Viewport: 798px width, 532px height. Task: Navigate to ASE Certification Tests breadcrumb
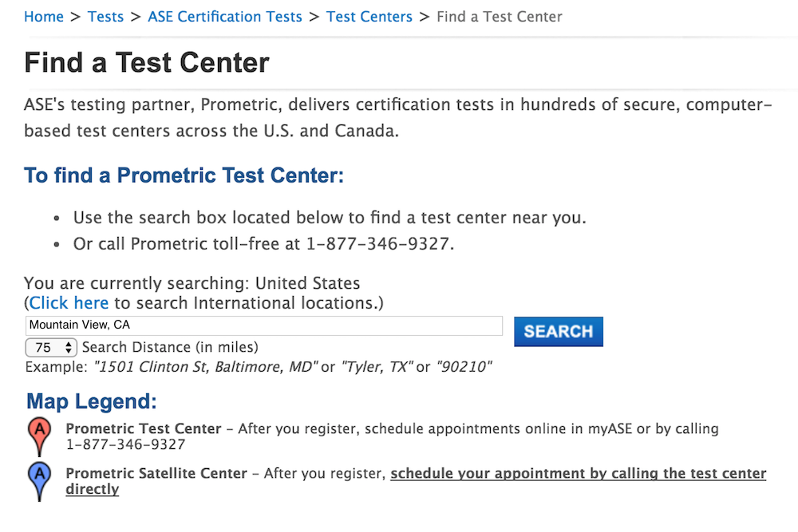[x=225, y=17]
